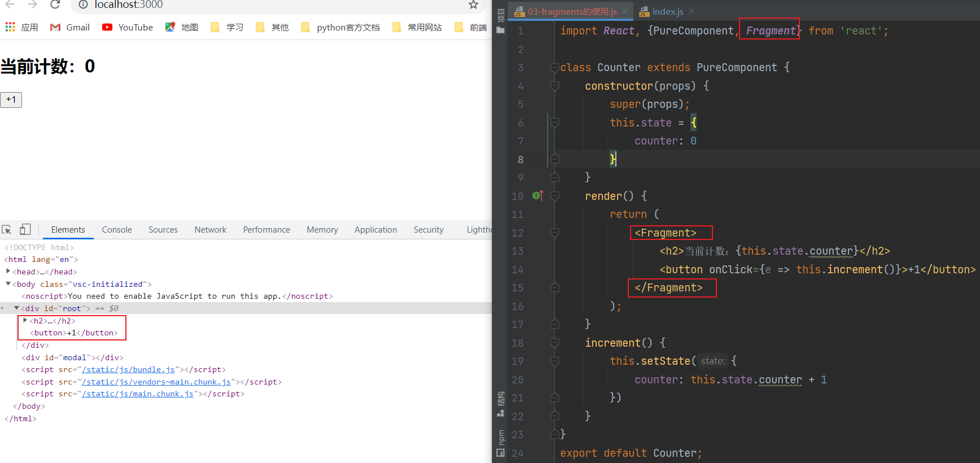
Task: Fold the Fragment opening tag at line 12
Action: point(555,233)
